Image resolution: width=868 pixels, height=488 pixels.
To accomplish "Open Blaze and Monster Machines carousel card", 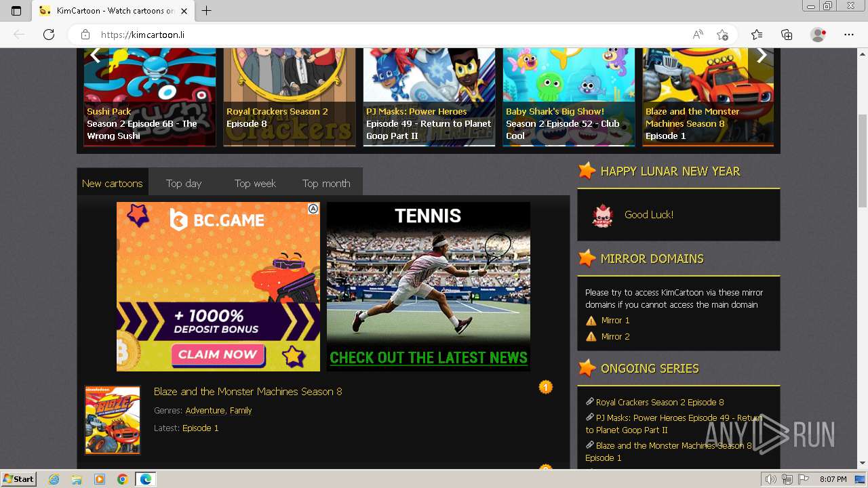I will coord(708,96).
